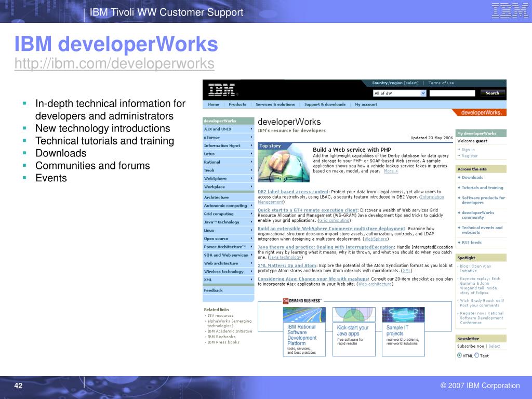Viewport: 532px width, 399px height.
Task: Open the ibm.com/developerworks URL link
Action: 114,63
